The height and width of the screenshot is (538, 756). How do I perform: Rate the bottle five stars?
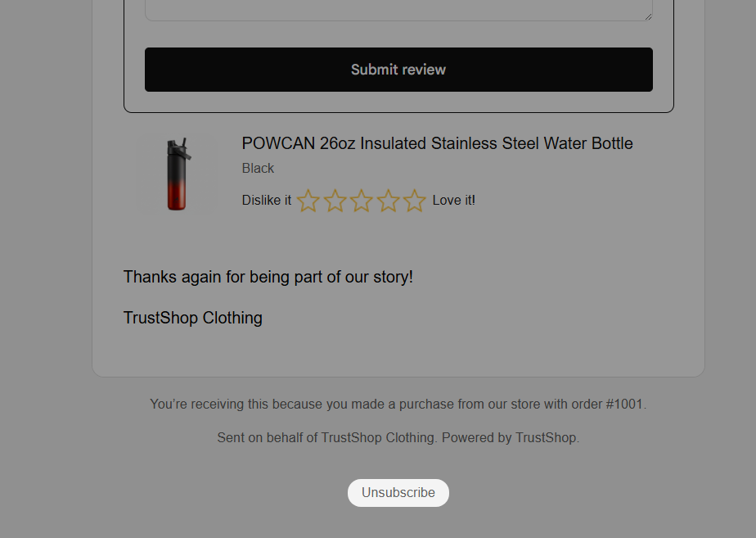[414, 201]
